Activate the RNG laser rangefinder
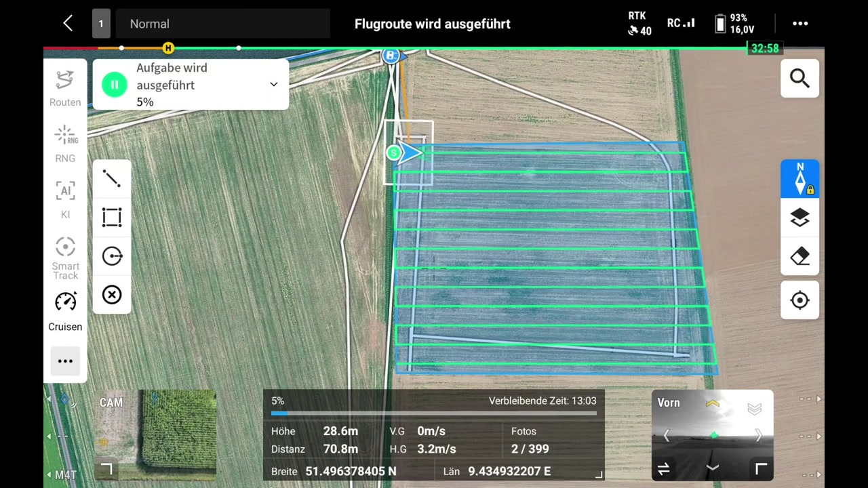 (x=65, y=144)
